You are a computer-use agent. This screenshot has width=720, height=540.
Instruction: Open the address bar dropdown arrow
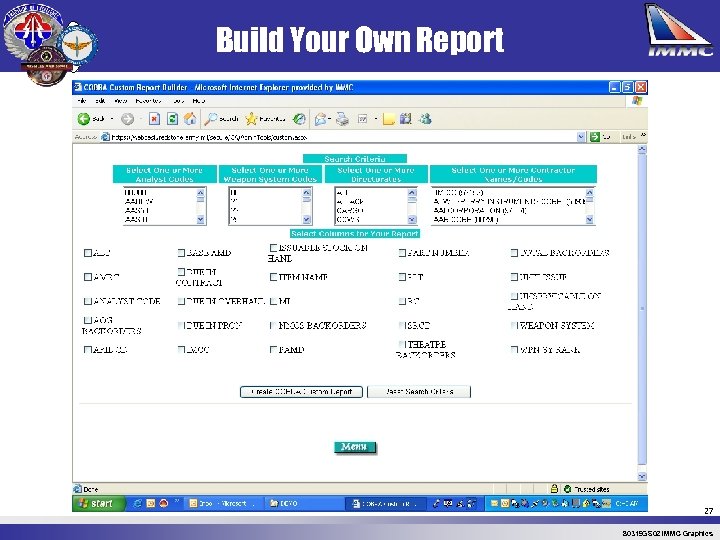coord(581,137)
